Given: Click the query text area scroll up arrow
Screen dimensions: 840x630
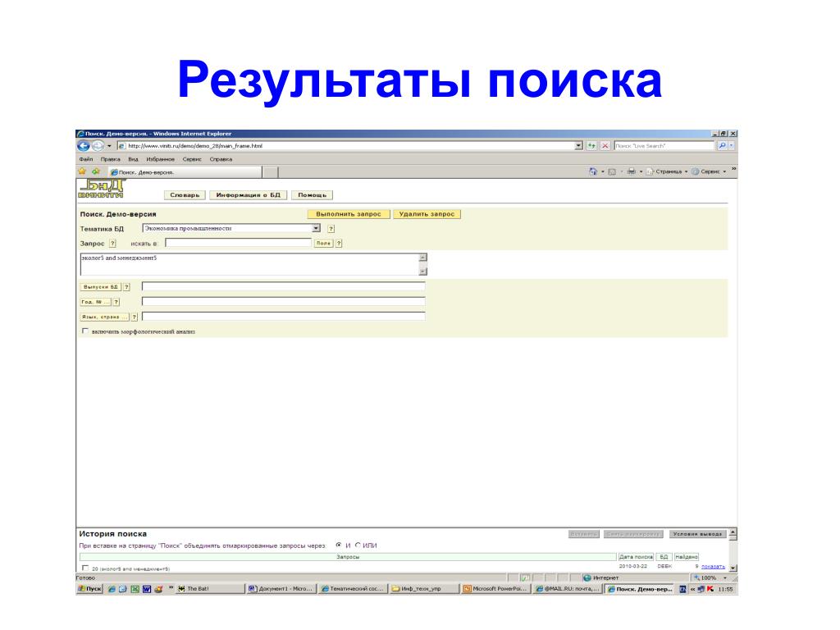Looking at the screenshot, I should [x=422, y=257].
